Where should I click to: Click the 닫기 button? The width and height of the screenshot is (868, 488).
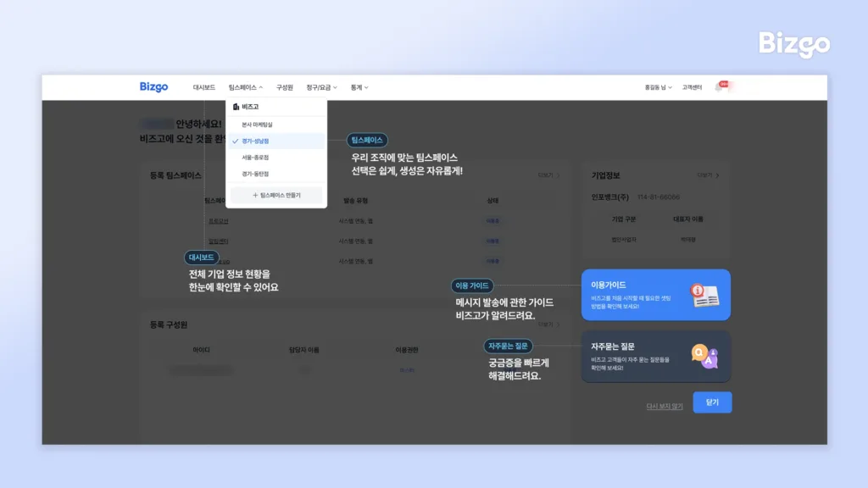point(712,402)
